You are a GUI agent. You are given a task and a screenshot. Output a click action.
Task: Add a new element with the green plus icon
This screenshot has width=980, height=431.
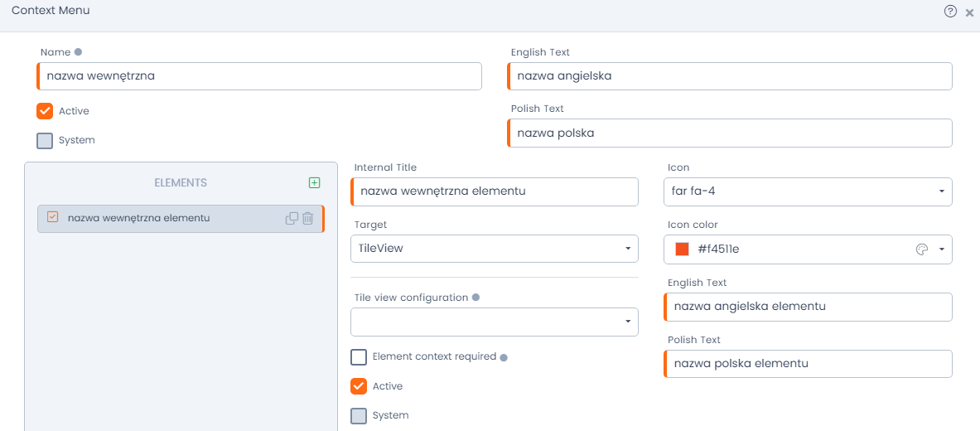[x=314, y=182]
